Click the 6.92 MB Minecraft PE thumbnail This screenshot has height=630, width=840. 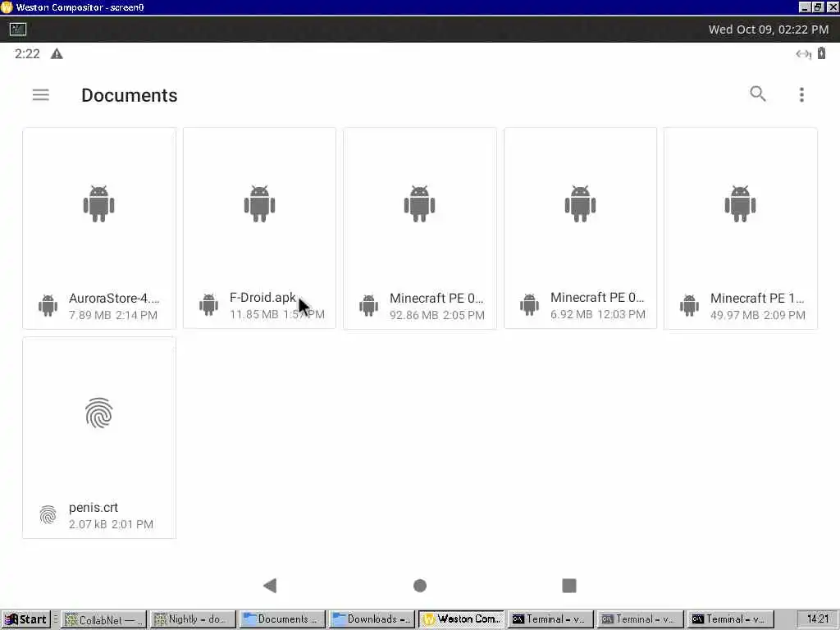click(x=580, y=203)
